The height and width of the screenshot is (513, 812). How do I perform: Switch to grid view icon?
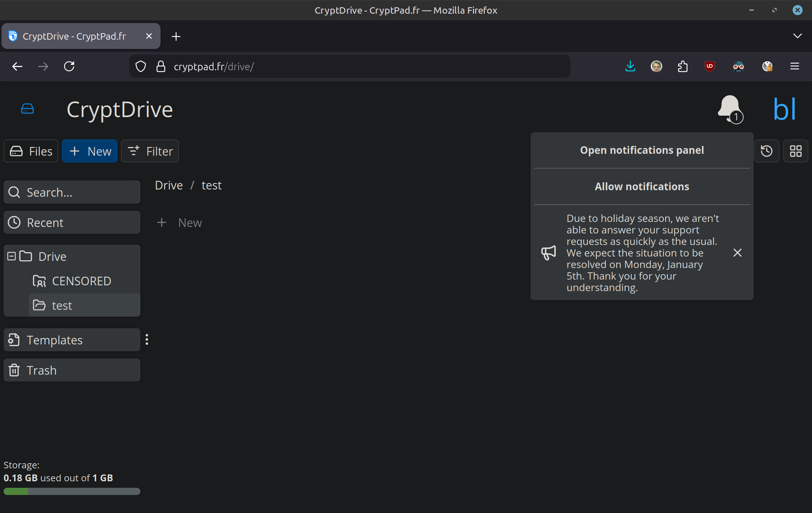[795, 151]
